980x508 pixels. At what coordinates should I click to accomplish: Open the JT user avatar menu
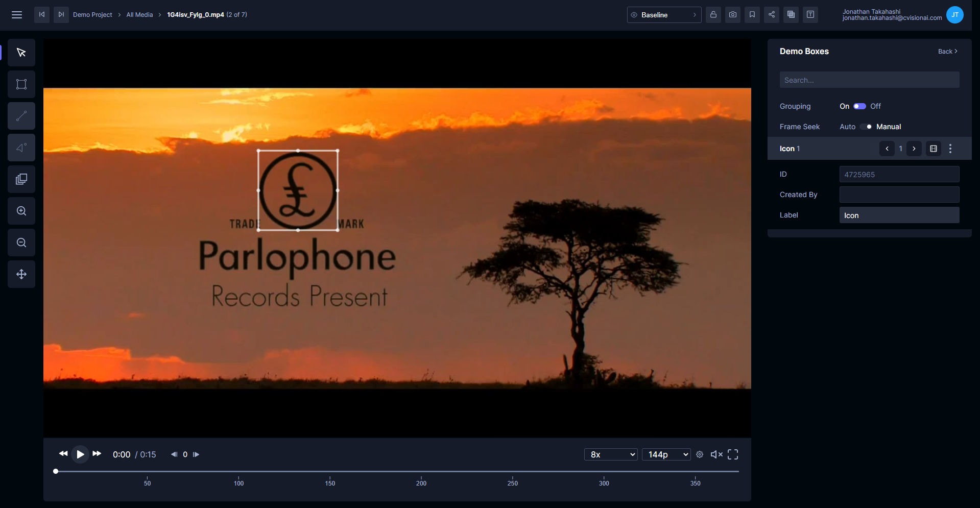[x=954, y=15]
